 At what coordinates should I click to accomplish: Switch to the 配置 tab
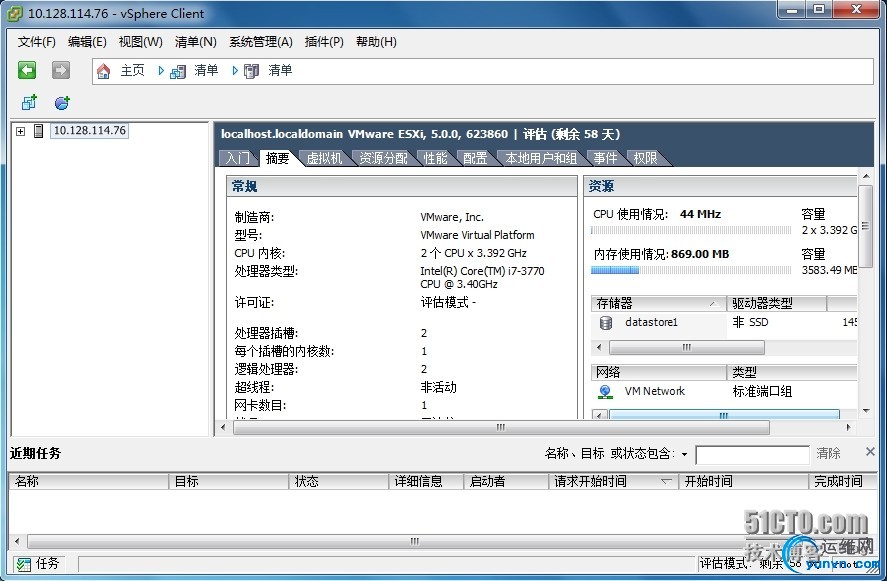click(x=475, y=158)
